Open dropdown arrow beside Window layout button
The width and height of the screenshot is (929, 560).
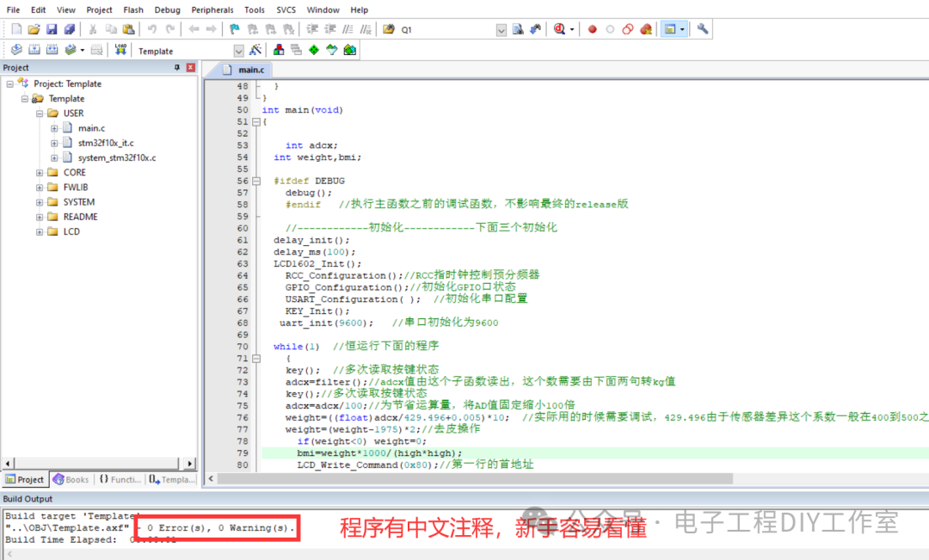pyautogui.click(x=682, y=29)
